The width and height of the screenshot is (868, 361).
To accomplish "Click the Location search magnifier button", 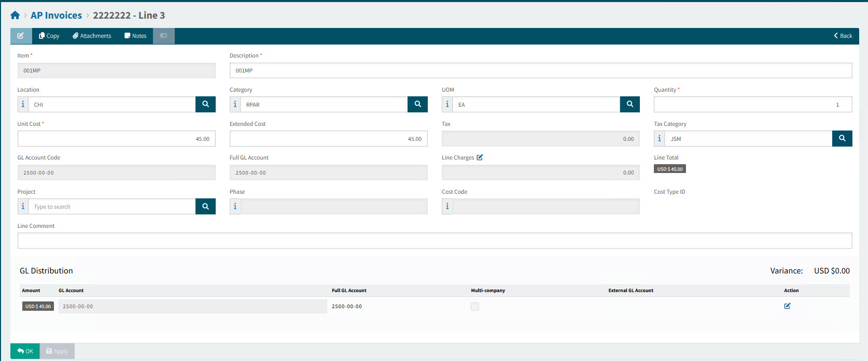I will 205,104.
